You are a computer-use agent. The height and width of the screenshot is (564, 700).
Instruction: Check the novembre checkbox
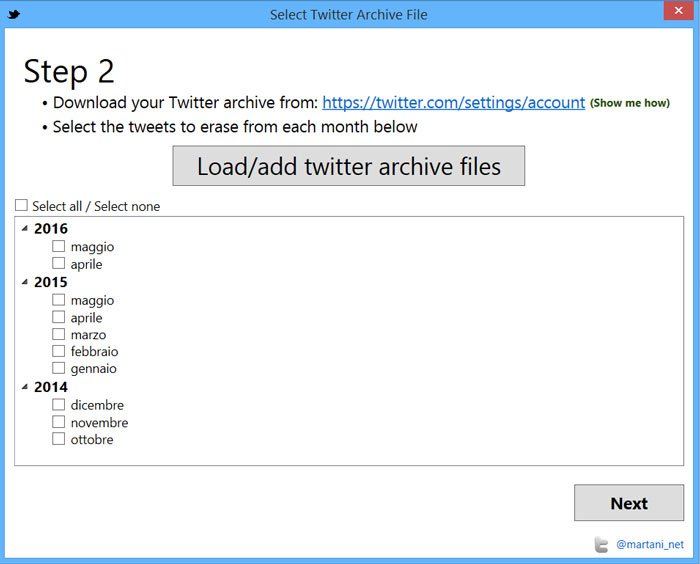pos(58,422)
